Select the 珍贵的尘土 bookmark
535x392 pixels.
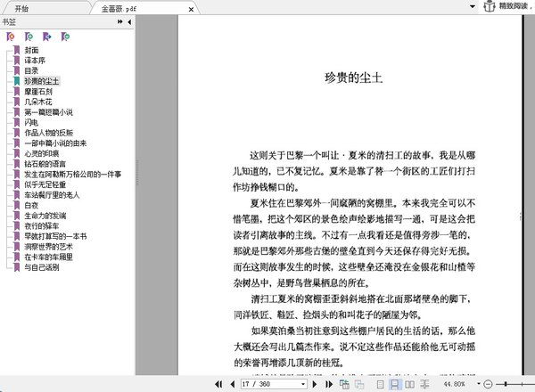42,81
